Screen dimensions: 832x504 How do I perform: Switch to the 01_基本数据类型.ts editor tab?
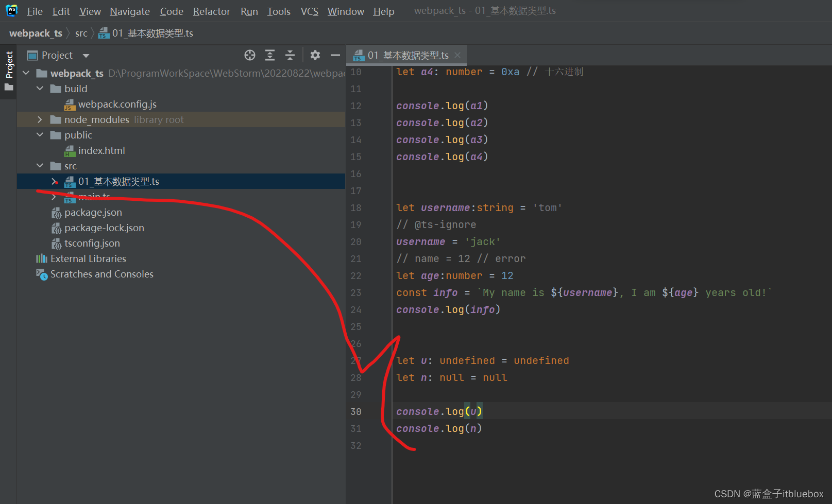pos(407,56)
